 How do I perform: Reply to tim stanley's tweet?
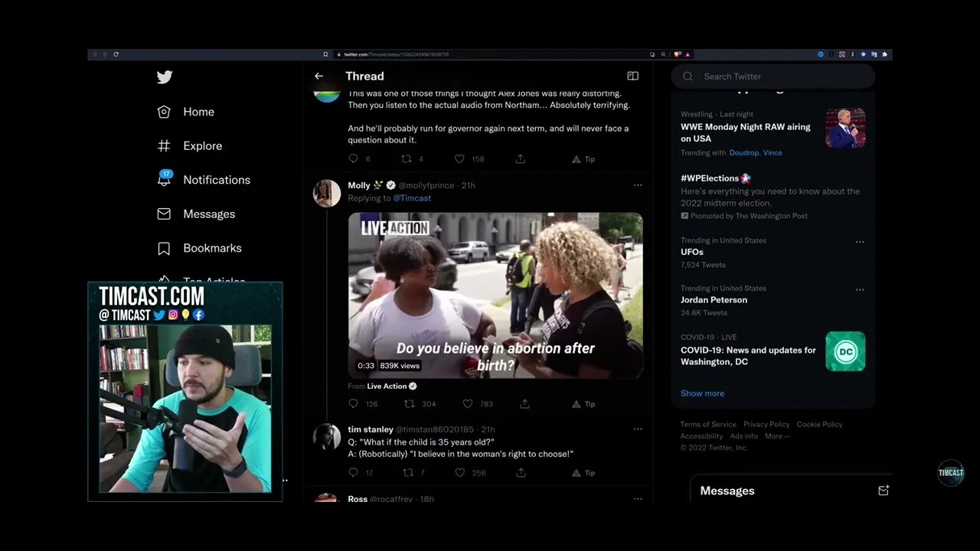click(353, 473)
